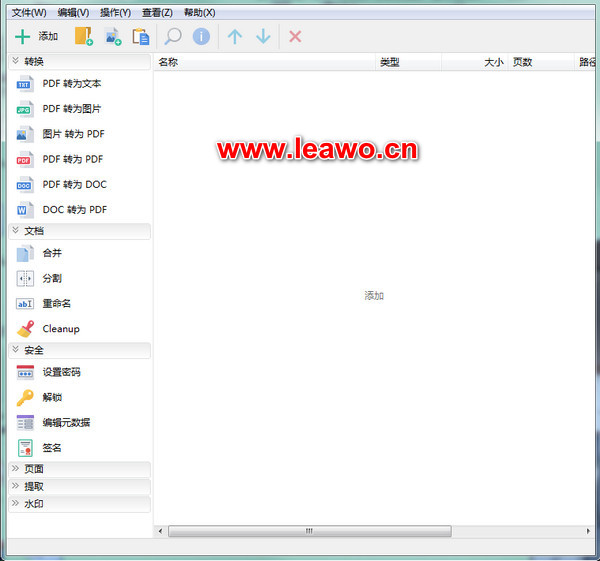Expand the 水印 section
The width and height of the screenshot is (600, 561).
[79, 504]
